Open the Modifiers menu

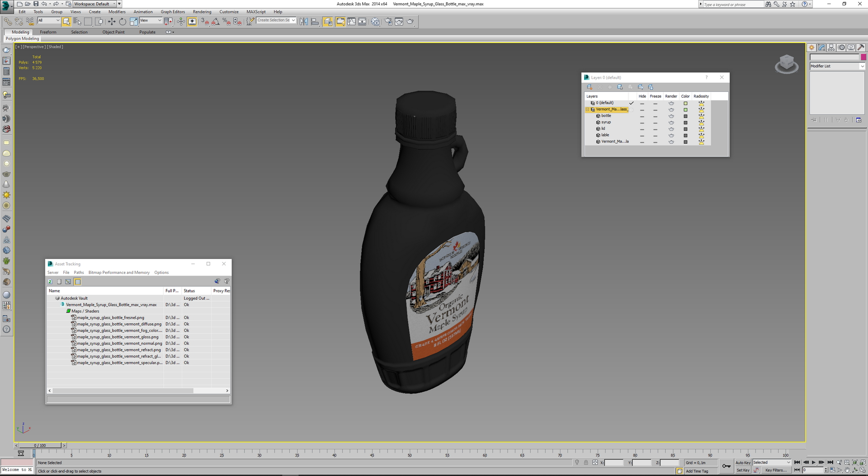pos(117,12)
